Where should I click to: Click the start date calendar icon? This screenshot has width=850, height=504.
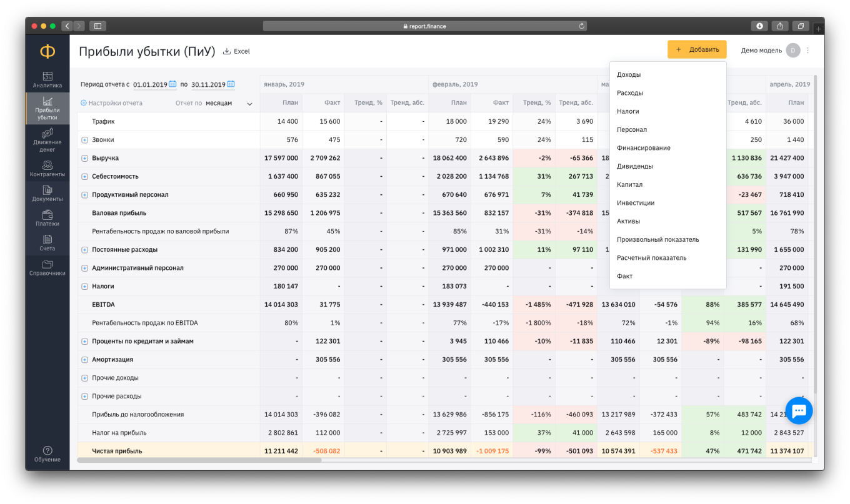(173, 84)
